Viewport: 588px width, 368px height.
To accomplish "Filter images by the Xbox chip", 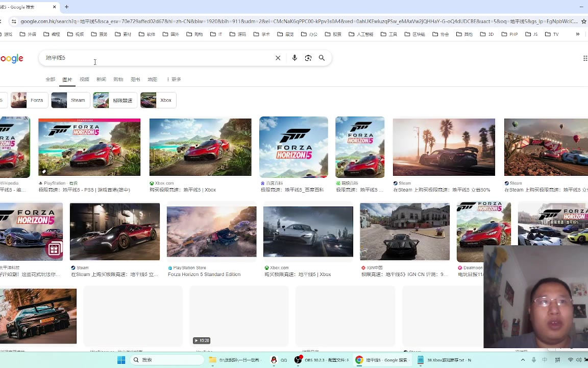I will coord(158,100).
